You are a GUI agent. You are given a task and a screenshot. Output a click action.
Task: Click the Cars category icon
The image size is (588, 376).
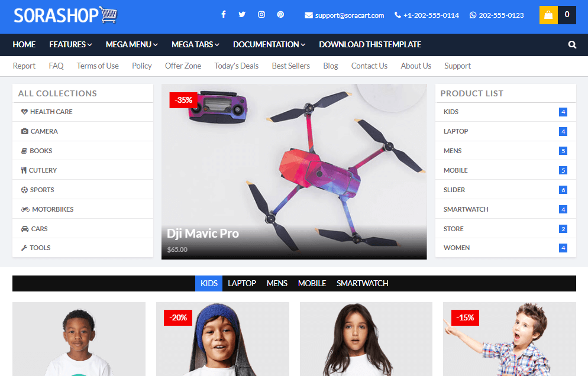click(25, 229)
